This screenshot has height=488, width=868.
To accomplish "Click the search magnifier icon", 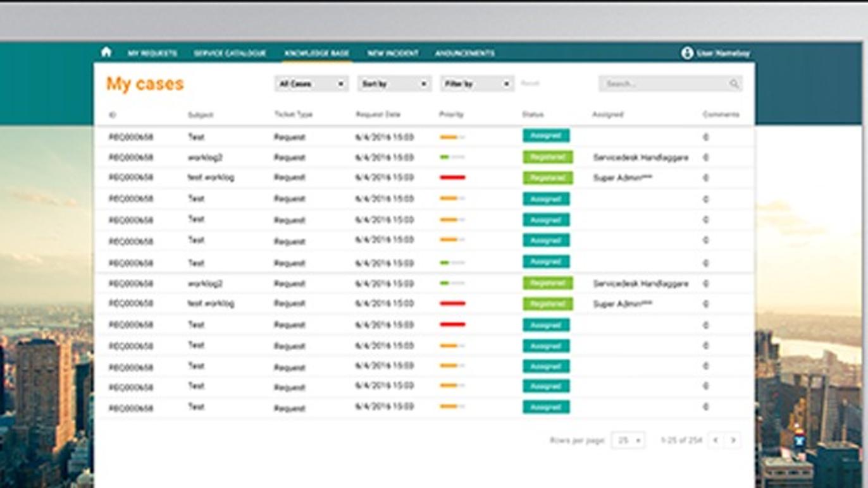I will [x=734, y=84].
